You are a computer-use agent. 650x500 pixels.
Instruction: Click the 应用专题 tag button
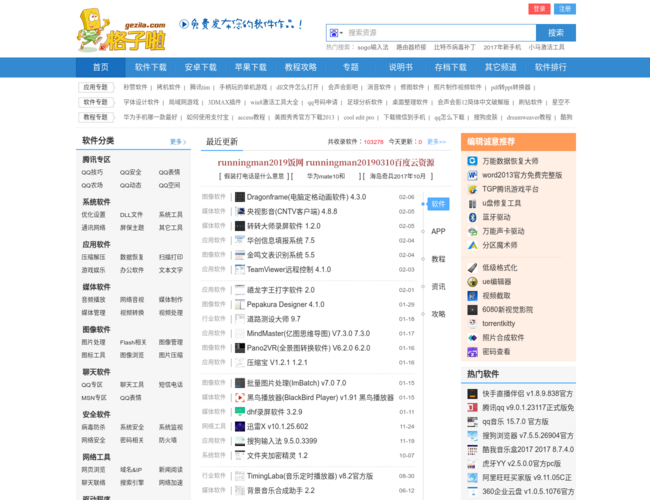96,87
